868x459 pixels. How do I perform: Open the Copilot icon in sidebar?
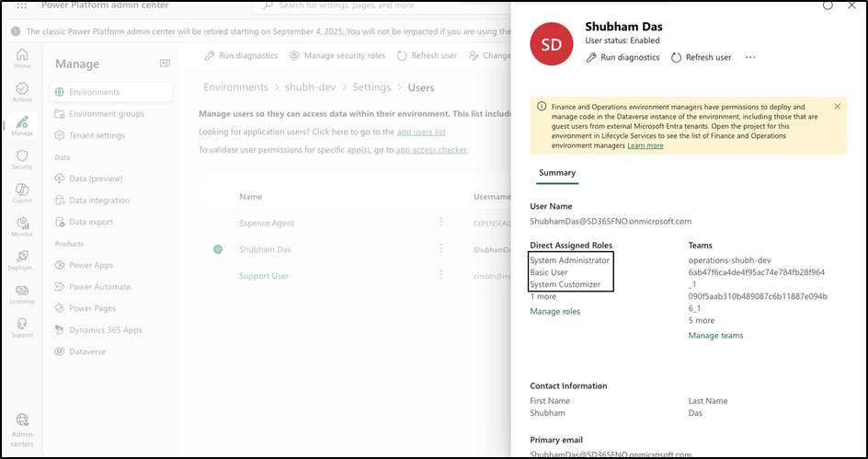pos(22,191)
